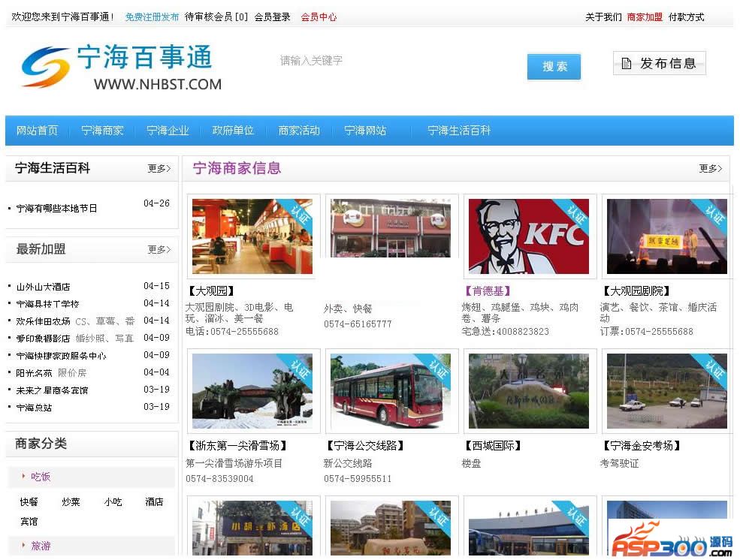Open the 宁海金安考场 image
The width and height of the screenshot is (740, 560).
click(666, 390)
